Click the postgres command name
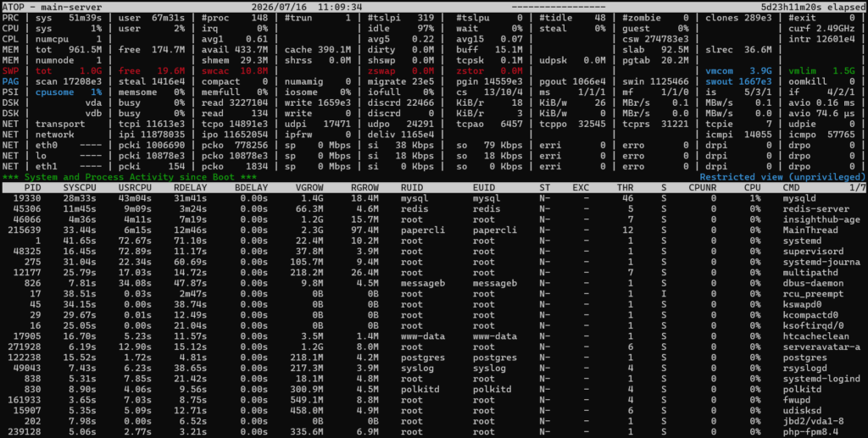 pos(805,358)
